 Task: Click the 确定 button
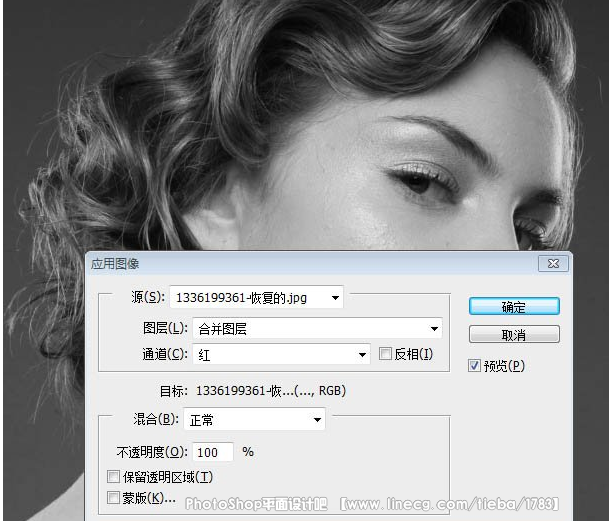[514, 307]
